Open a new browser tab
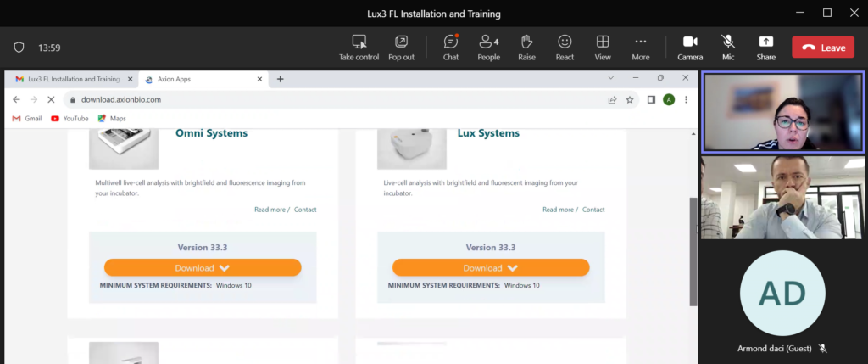Screen dimensions: 868x364 (280, 79)
